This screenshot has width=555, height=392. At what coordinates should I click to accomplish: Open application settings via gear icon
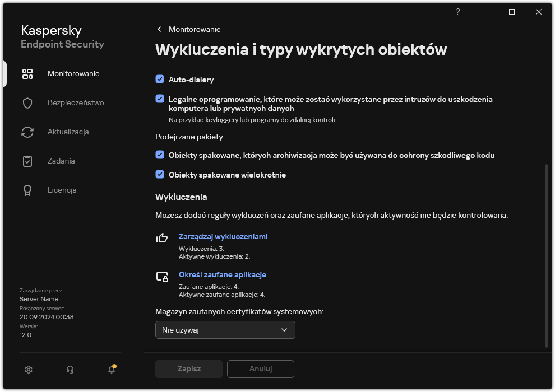[x=28, y=370]
